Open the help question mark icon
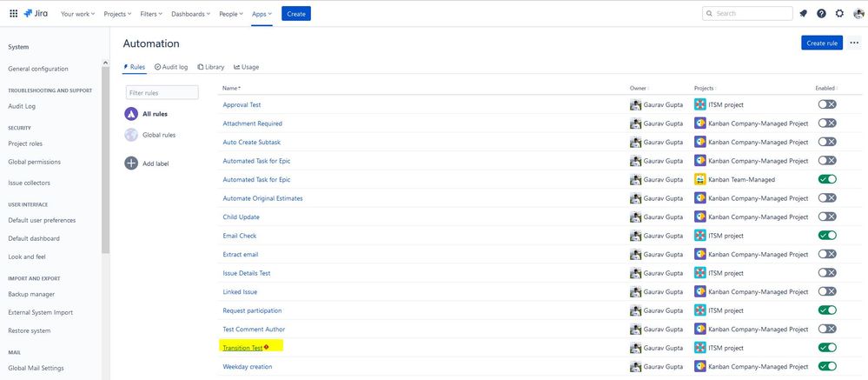Image resolution: width=868 pixels, height=380 pixels. [821, 14]
